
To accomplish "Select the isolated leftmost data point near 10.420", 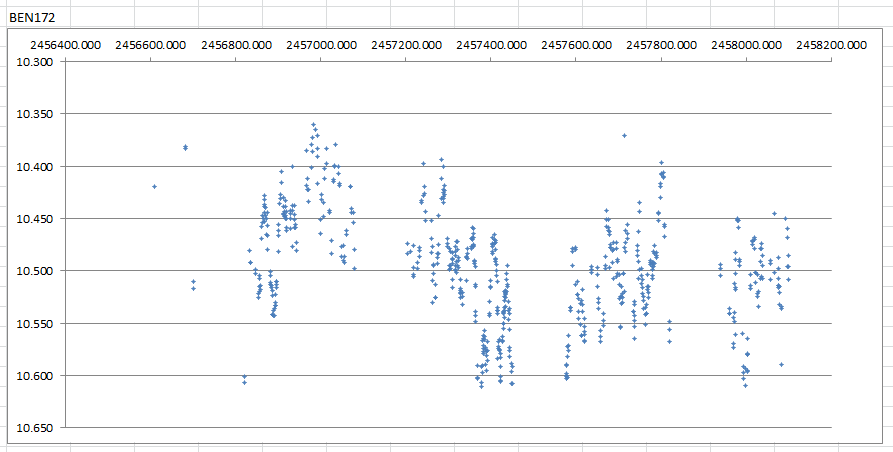I will click(x=154, y=186).
